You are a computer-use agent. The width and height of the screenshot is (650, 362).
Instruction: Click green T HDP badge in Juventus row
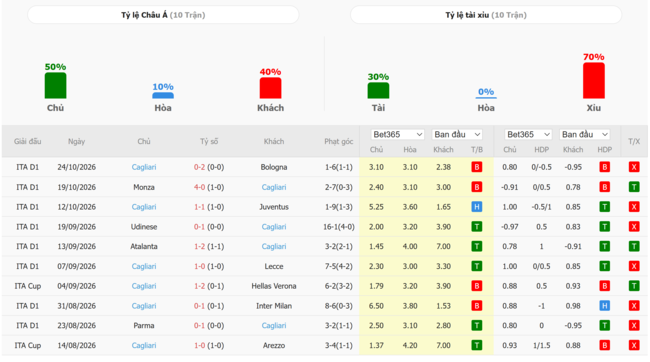604,207
